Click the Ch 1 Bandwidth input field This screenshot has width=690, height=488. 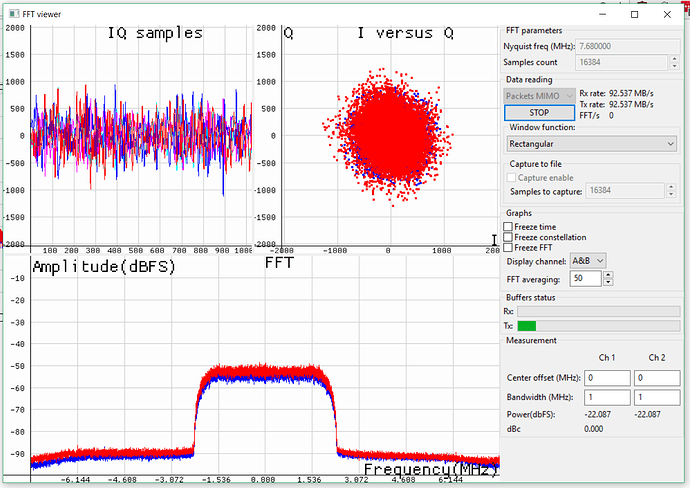click(608, 398)
